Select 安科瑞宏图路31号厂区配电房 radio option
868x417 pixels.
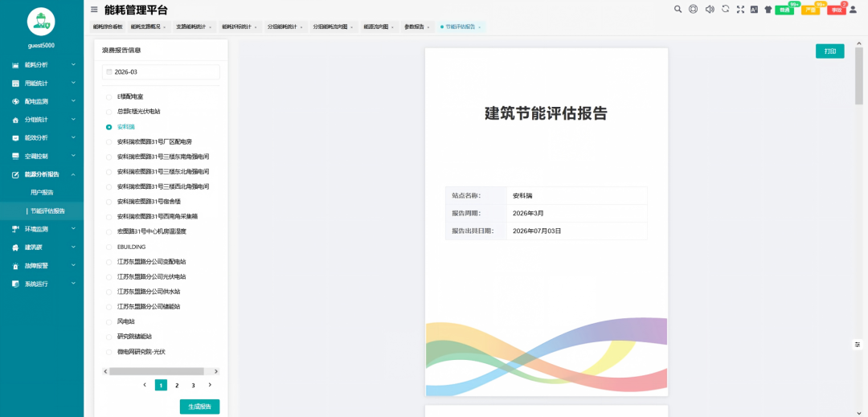(x=109, y=141)
